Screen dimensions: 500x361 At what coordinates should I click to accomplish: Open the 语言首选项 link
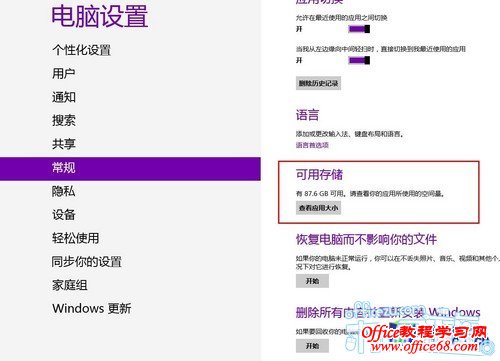(312, 145)
